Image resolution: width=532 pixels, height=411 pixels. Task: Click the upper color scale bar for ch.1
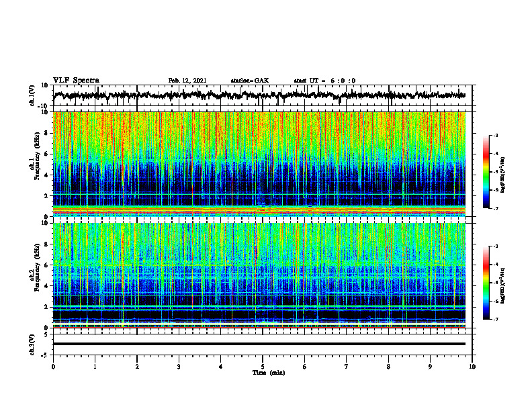pyautogui.click(x=486, y=172)
